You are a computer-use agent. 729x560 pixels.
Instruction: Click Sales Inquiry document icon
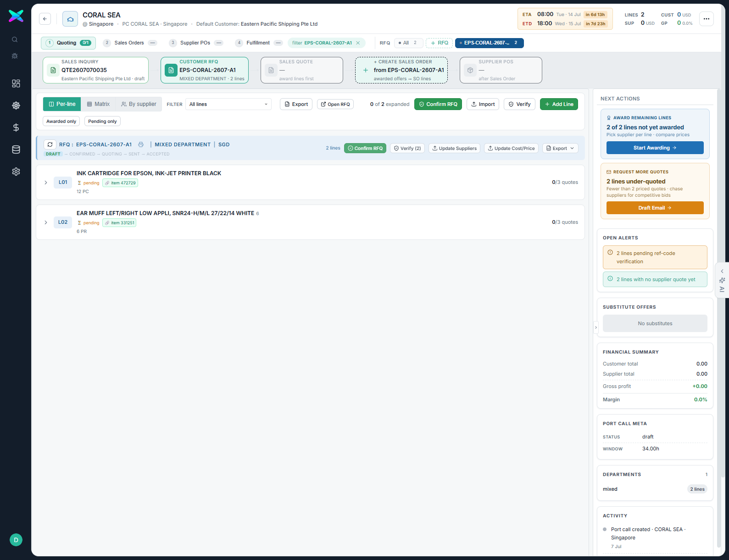click(x=53, y=70)
